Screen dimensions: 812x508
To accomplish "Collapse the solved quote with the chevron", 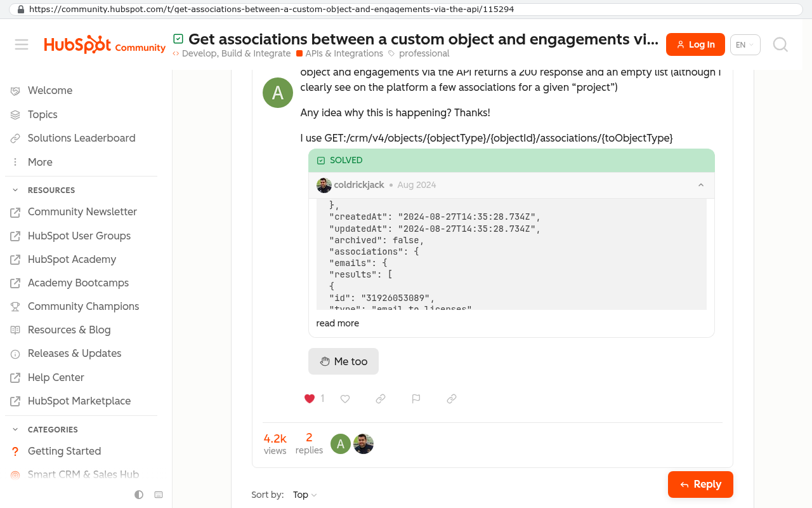I will [701, 185].
